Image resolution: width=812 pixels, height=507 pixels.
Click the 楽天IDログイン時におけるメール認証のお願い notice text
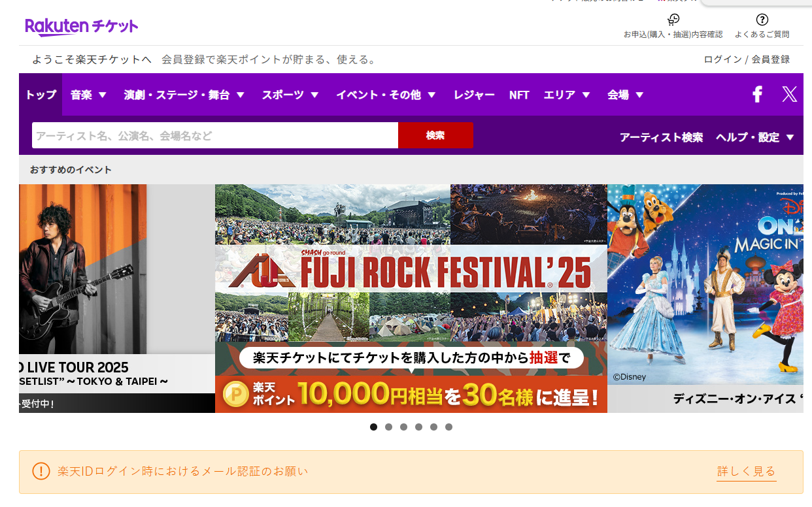182,471
